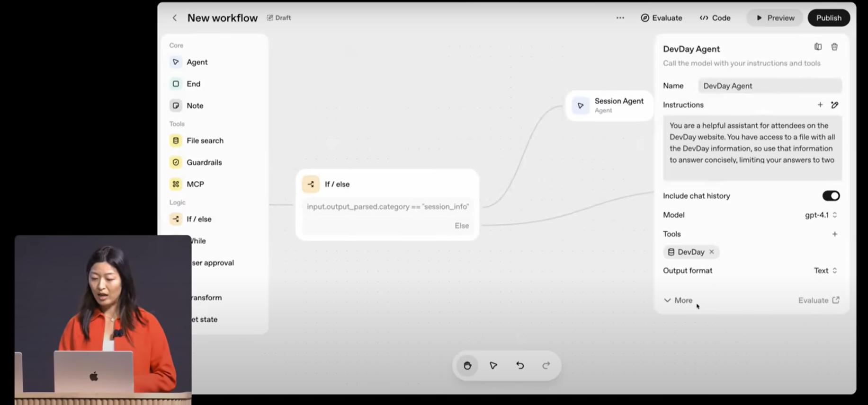This screenshot has width=868, height=405.
Task: Select the Session Agent node
Action: click(609, 106)
